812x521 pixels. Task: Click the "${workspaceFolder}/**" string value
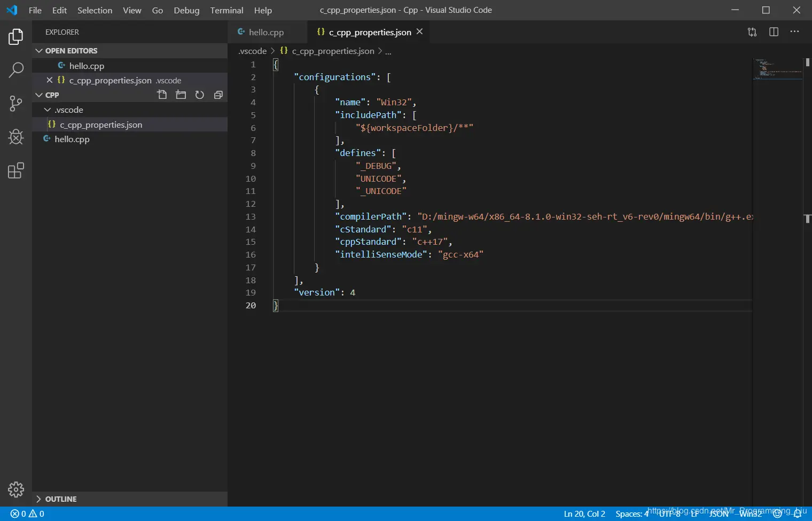pos(415,128)
